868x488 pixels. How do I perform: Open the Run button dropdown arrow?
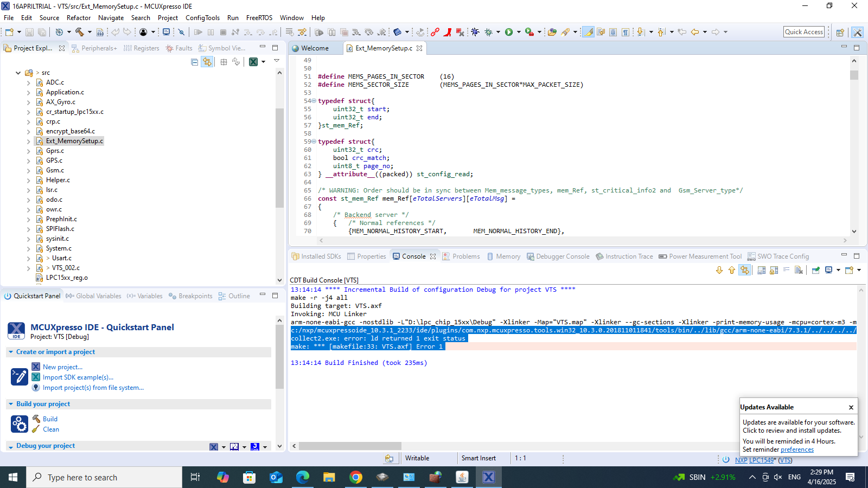[x=519, y=32]
